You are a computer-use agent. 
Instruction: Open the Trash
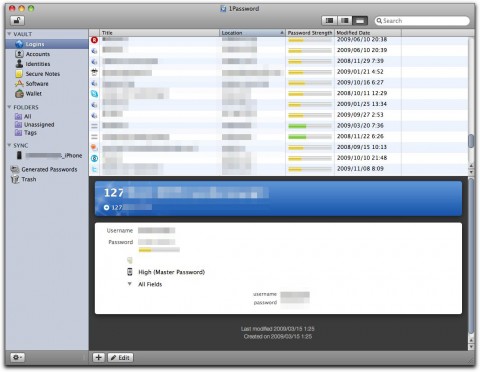coord(29,179)
